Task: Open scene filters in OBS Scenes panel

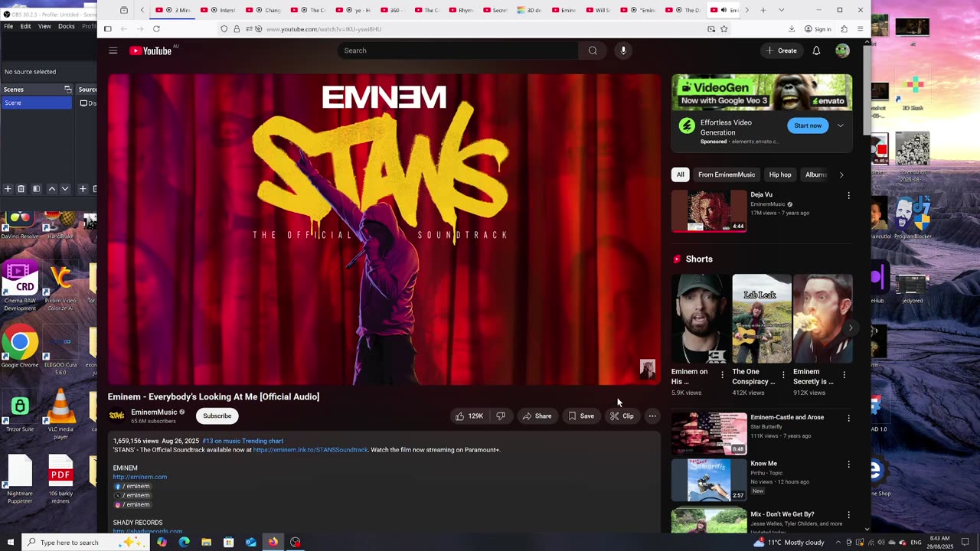Action: [36, 189]
